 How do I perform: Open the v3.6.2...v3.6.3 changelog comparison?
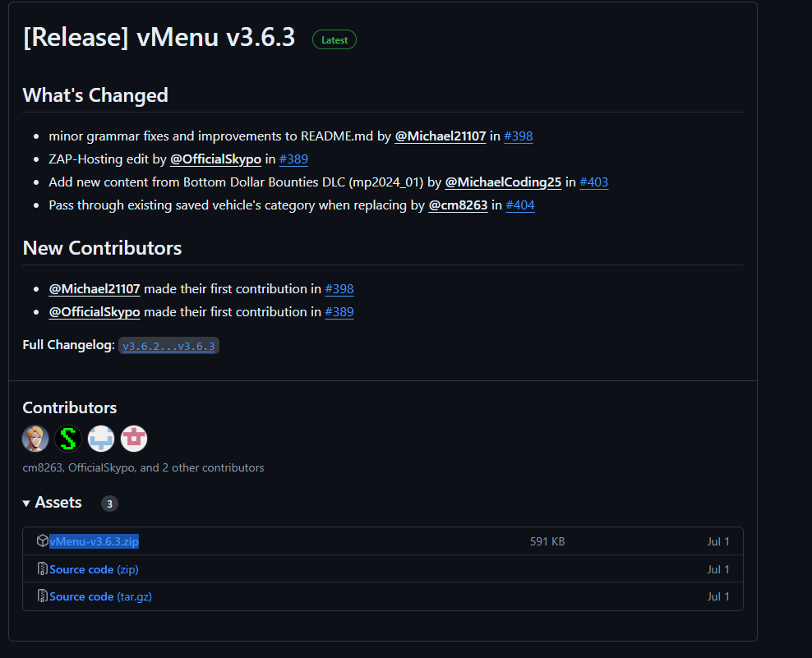click(x=168, y=345)
